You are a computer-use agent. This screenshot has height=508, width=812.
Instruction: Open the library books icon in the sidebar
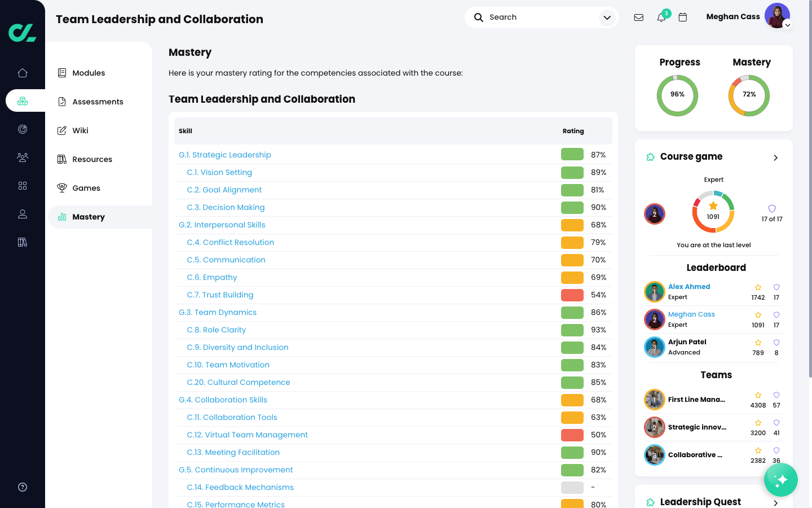click(x=23, y=242)
